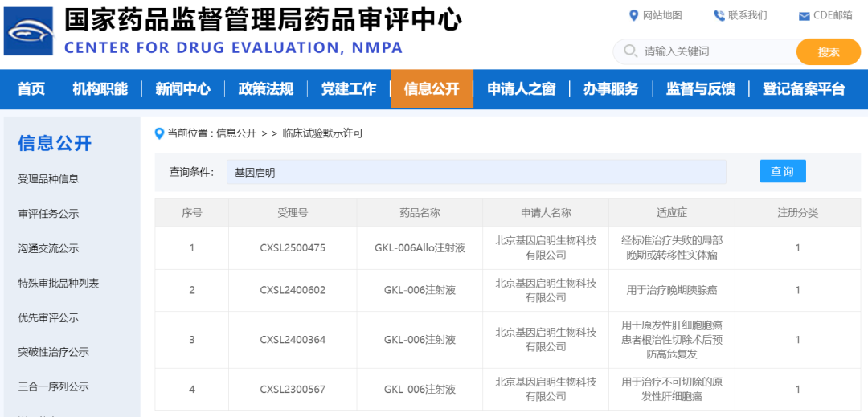Click the 注册分类 column header

(x=798, y=213)
